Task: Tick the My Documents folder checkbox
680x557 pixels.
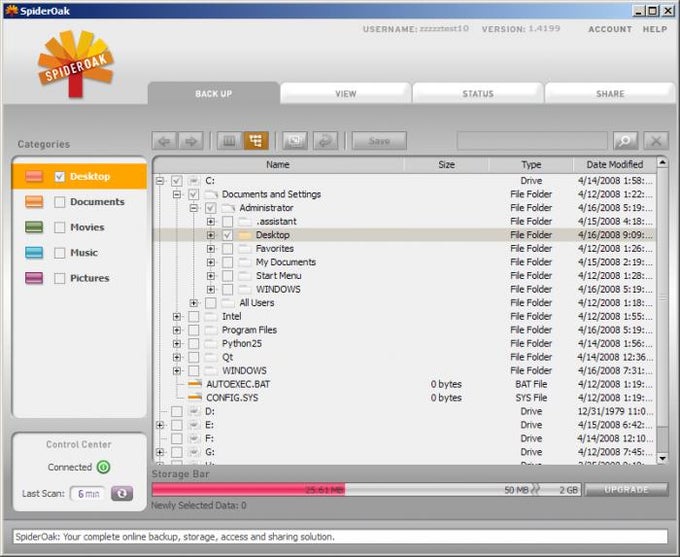Action: click(227, 262)
